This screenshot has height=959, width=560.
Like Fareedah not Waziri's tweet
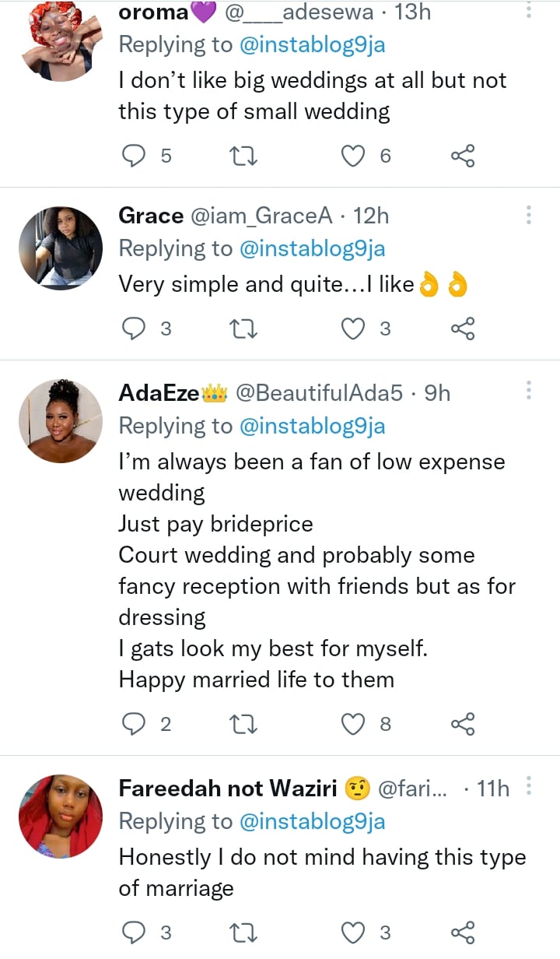coord(354,933)
